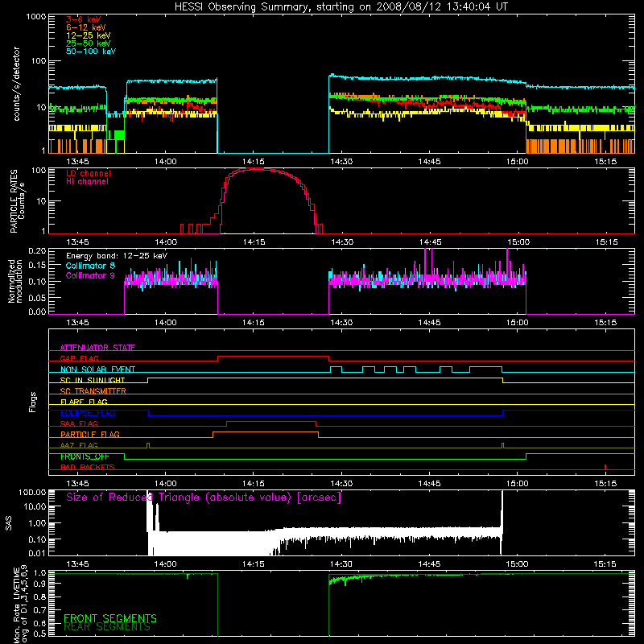
Task: Click the 0.20 tick on modulation plot
Action: [37, 250]
